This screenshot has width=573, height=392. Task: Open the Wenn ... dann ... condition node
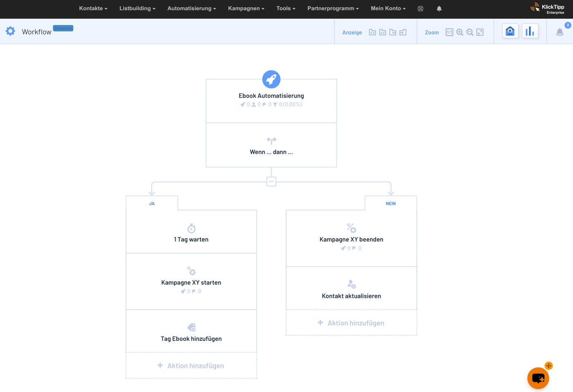point(271,145)
